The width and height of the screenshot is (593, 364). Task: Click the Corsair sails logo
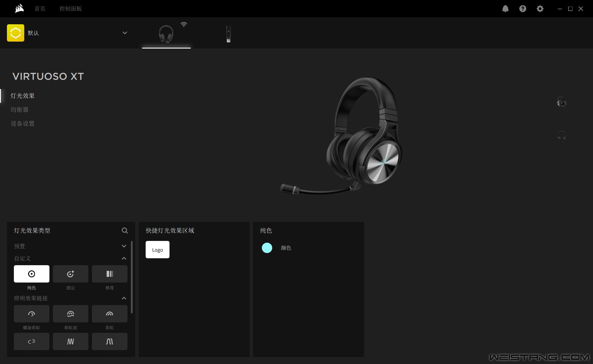pos(19,8)
